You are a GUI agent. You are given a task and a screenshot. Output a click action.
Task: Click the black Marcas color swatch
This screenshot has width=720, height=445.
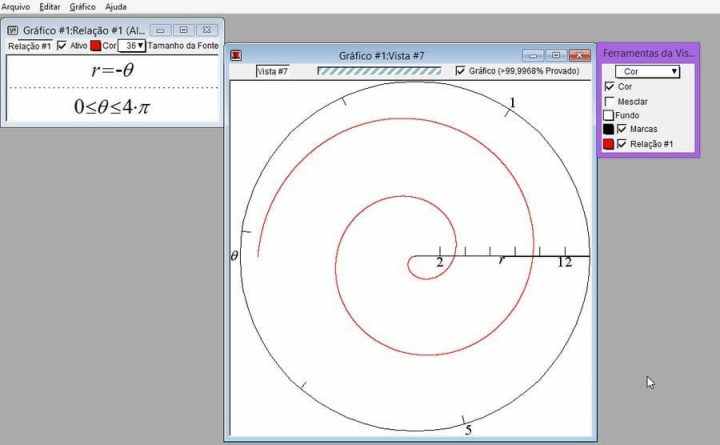coord(608,129)
